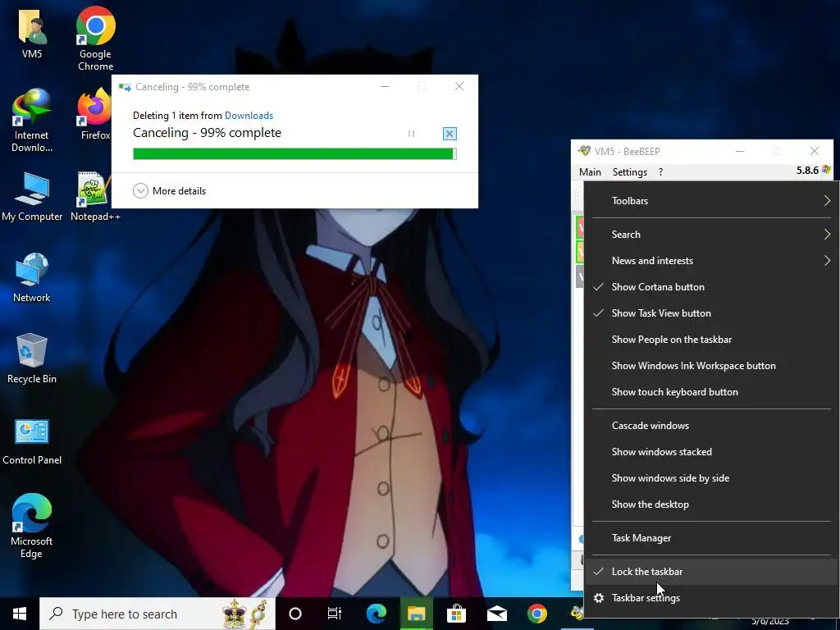
Task: Choose Show windows stacked
Action: 711,452
